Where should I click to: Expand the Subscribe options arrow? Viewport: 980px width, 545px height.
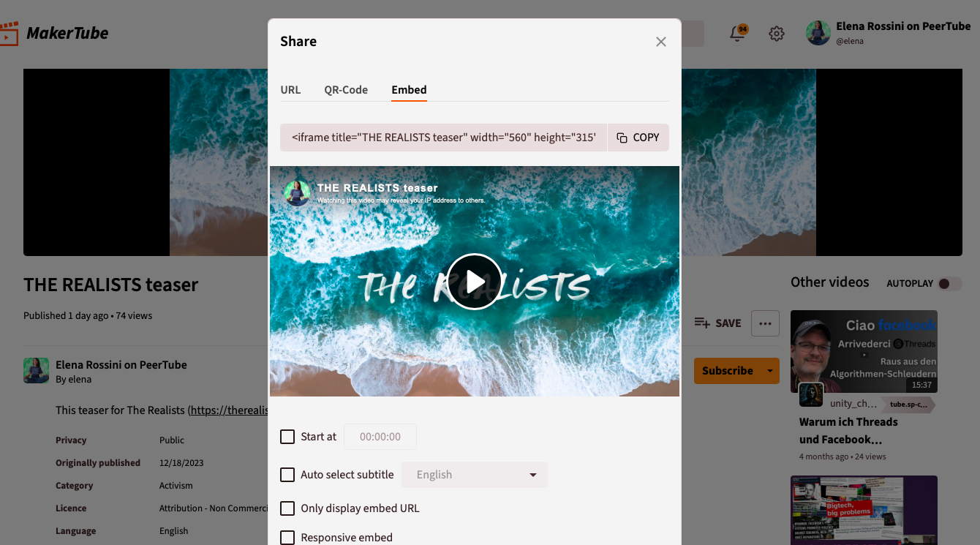point(769,370)
